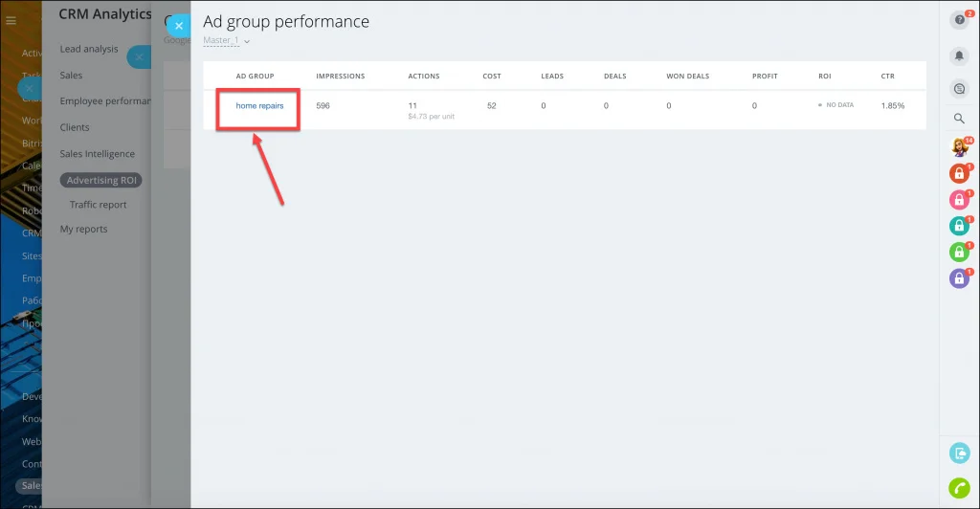Click the green phone call button
Viewport: 980px width, 509px height.
[x=959, y=488]
